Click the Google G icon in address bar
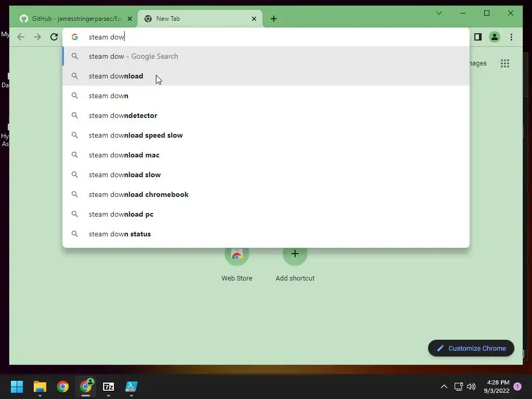Viewport: 532px width, 399px height. pyautogui.click(x=75, y=37)
